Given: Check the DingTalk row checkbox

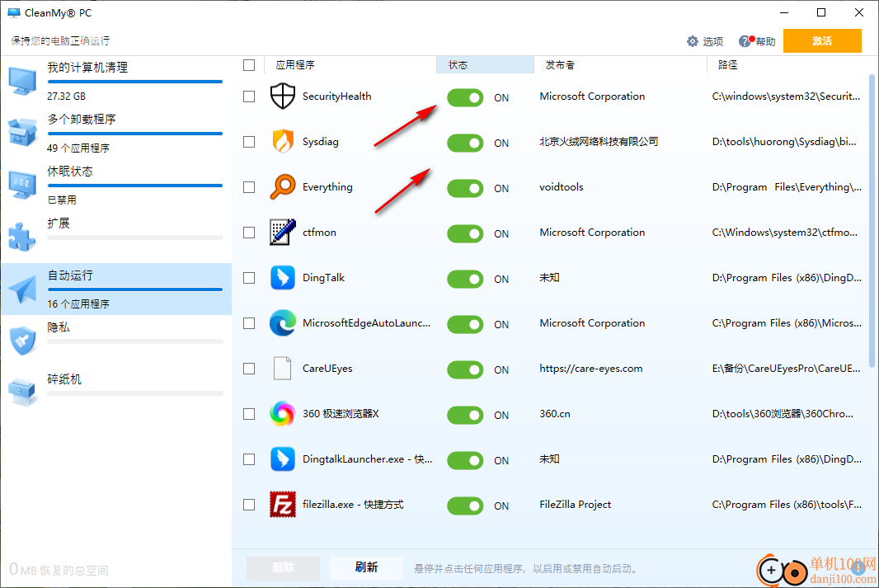Looking at the screenshot, I should coord(249,278).
